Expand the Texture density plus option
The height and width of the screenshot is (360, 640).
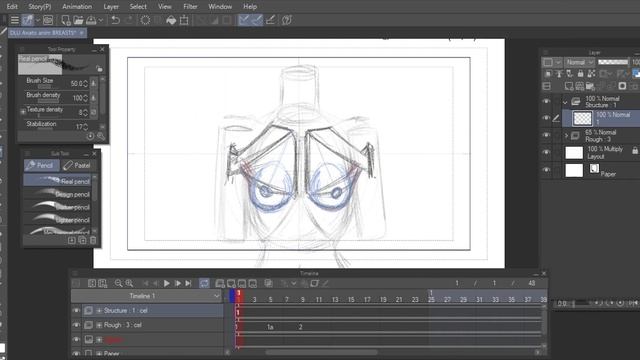[23, 111]
